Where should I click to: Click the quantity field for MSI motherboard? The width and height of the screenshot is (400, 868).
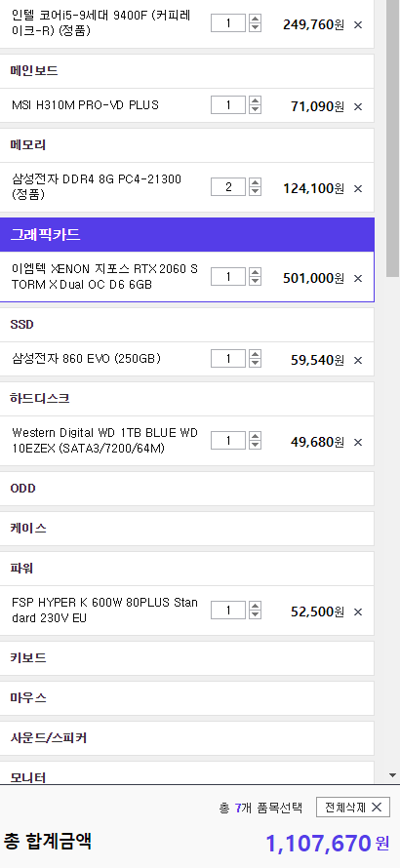coord(227,104)
